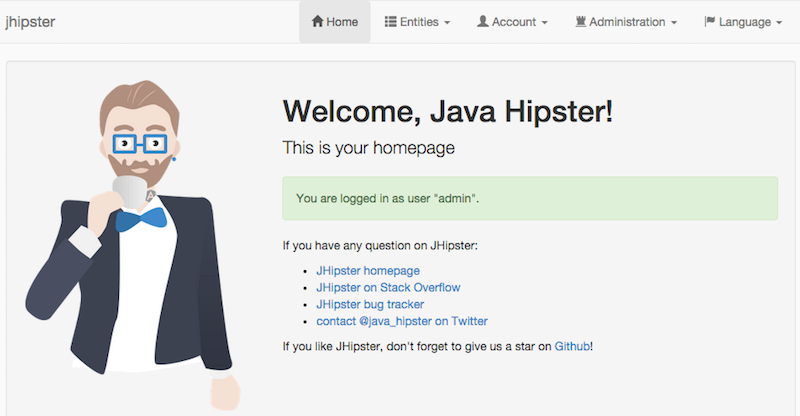Viewport: 800px width, 416px height.
Task: Click the green logged-in alert message
Action: (529, 199)
